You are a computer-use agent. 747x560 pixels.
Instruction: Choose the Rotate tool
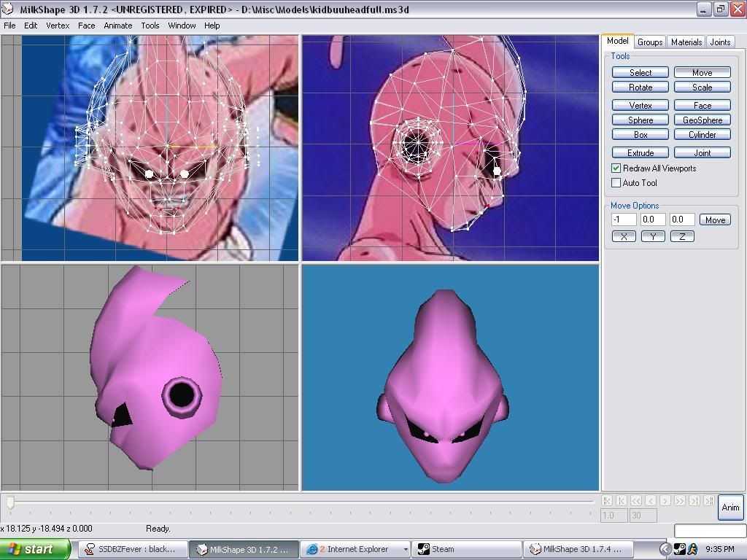640,87
